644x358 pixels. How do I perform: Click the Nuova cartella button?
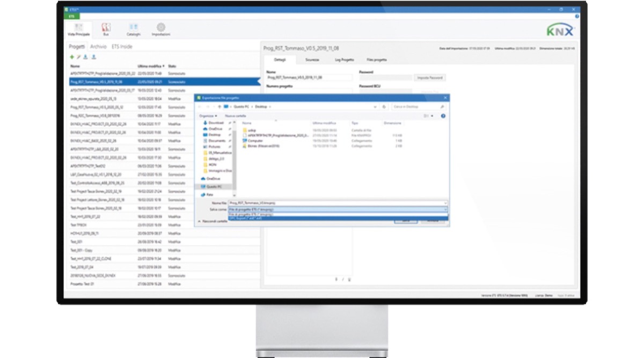(x=235, y=115)
